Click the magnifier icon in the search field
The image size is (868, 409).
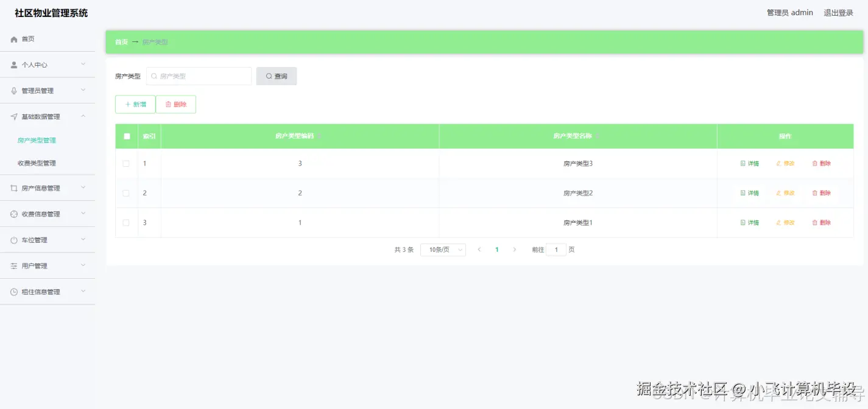[x=154, y=76]
